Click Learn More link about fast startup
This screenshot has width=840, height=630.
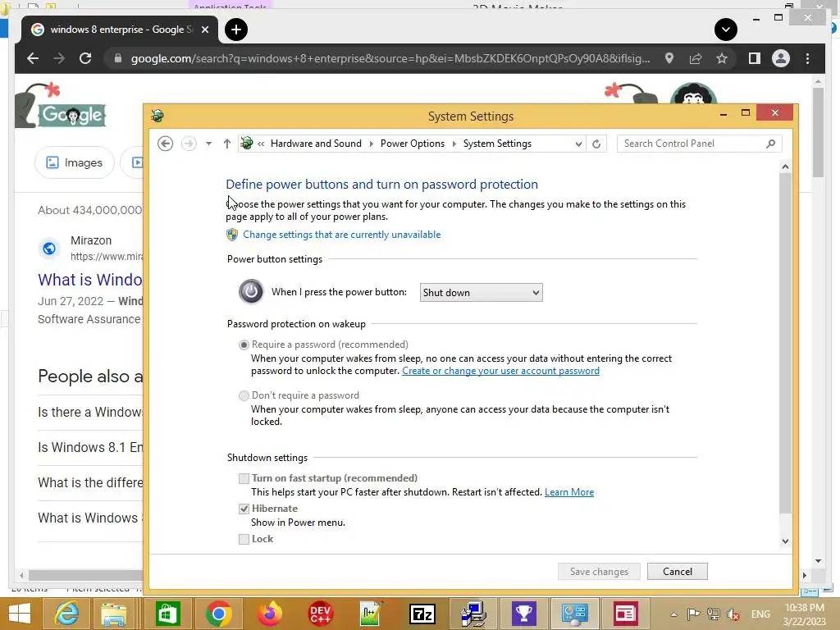click(569, 492)
